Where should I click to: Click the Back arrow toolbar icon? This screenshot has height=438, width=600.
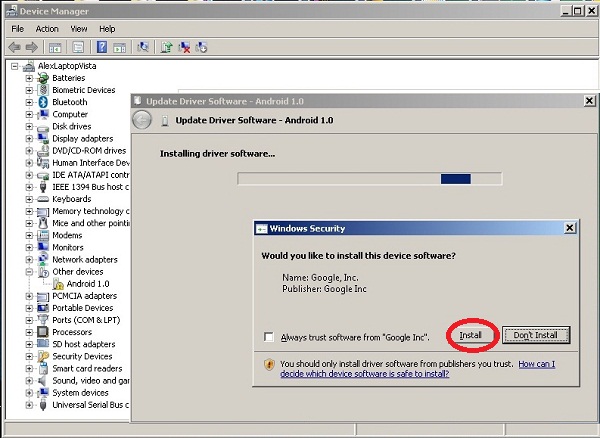pos(15,47)
